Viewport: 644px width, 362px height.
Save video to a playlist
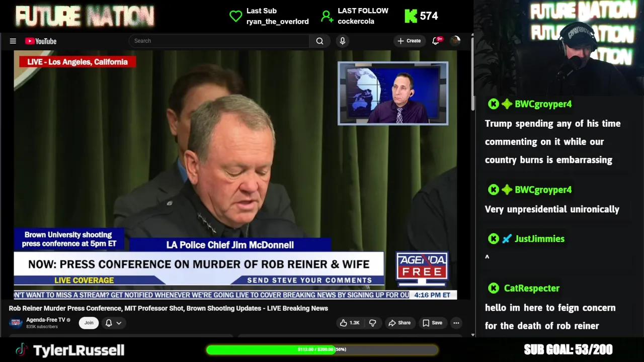click(432, 323)
